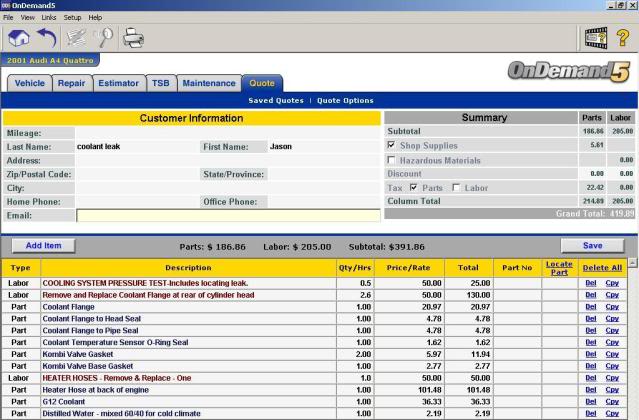
Task: Select 'Coolant Temperature Sensor O-Ring Seal' description
Action: [115, 342]
